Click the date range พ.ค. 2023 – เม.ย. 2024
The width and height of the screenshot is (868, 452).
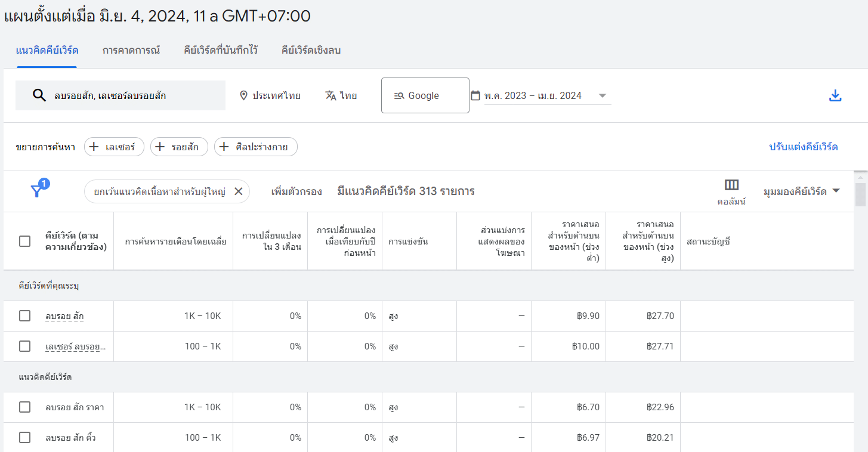coord(533,95)
